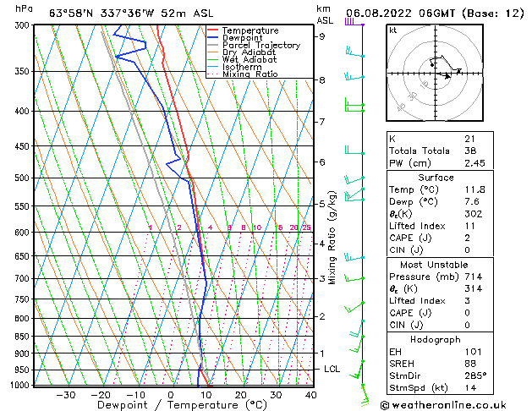The height and width of the screenshot is (411, 532).
Task: Click the red Temperature legend line
Action: tap(213, 30)
